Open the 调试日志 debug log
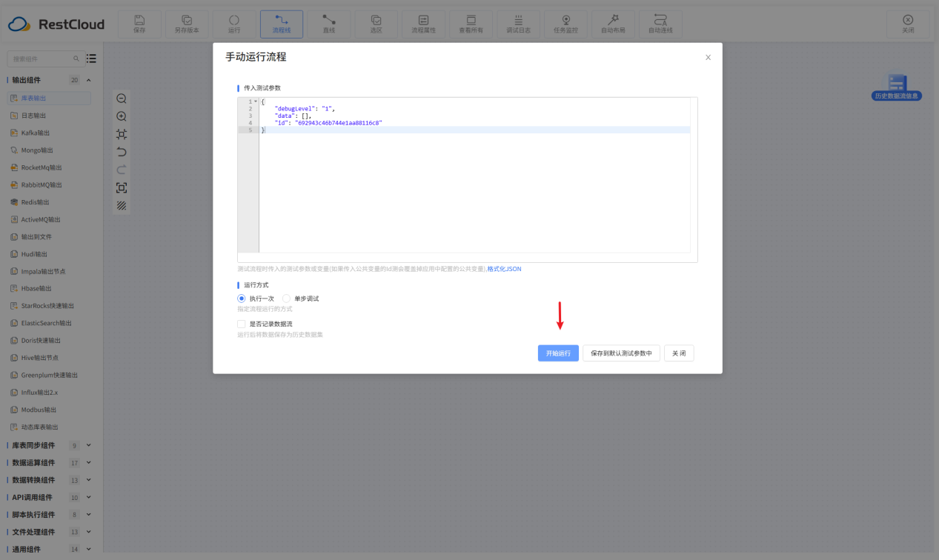The image size is (939, 560). [x=519, y=24]
